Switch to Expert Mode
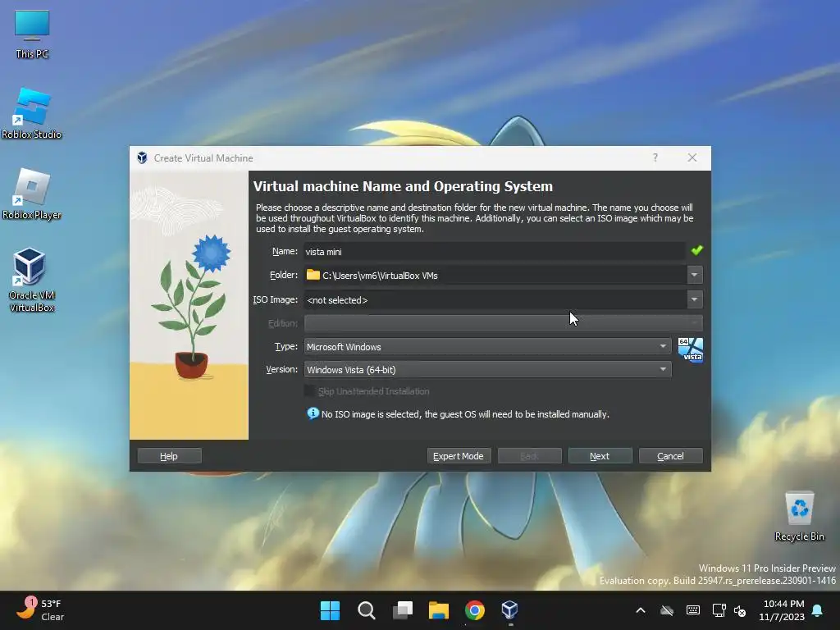 [x=459, y=456]
